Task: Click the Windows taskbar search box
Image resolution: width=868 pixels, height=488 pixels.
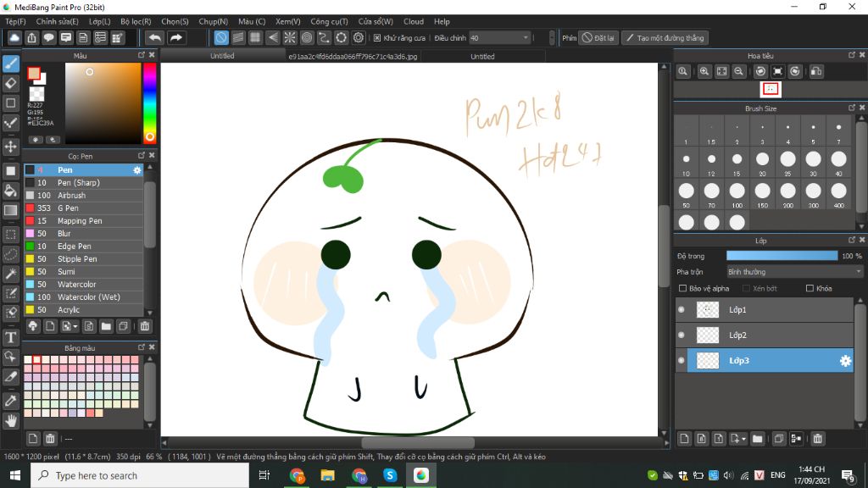Action: (x=140, y=475)
